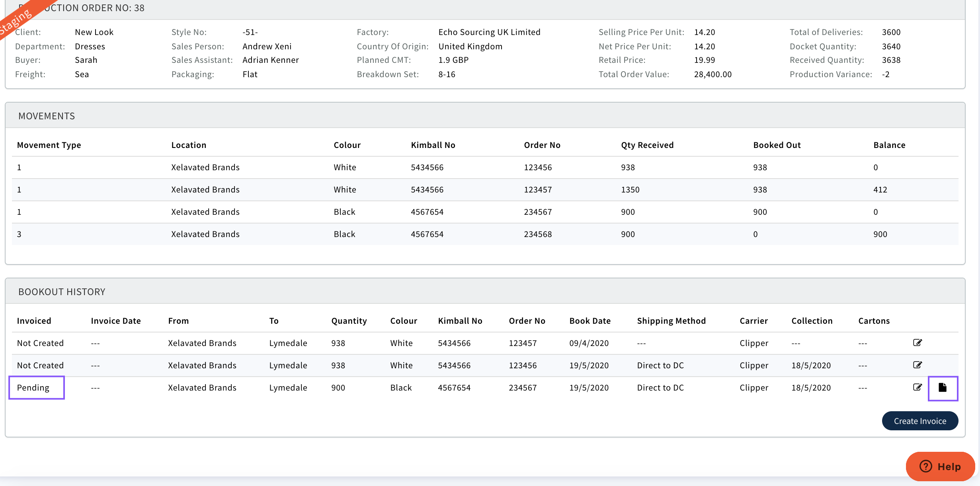This screenshot has height=486, width=980.
Task: Select movement row with order number 234568
Action: click(x=537, y=234)
